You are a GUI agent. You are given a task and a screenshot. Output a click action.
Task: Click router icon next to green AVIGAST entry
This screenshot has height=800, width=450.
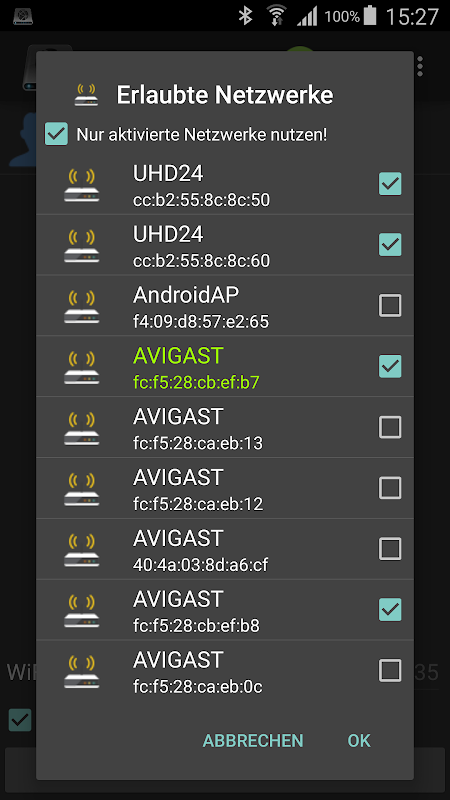pos(82,367)
